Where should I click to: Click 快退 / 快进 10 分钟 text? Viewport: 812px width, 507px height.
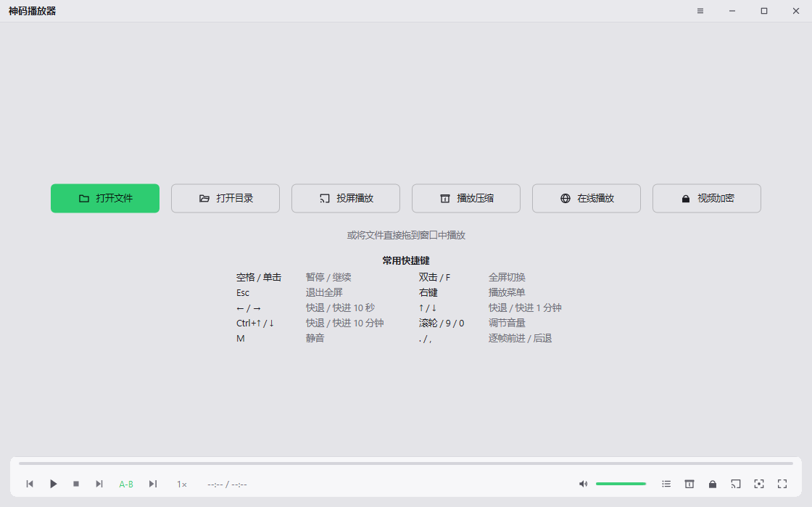(x=345, y=323)
